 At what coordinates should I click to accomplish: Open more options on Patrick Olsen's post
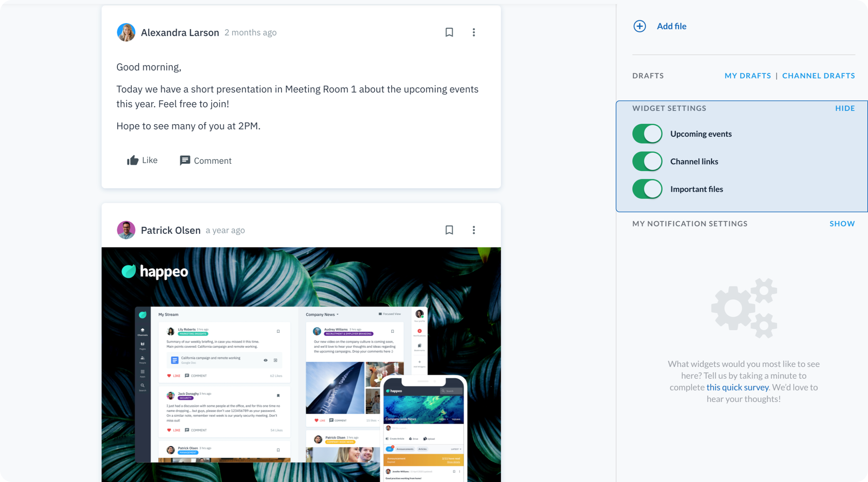(x=474, y=230)
